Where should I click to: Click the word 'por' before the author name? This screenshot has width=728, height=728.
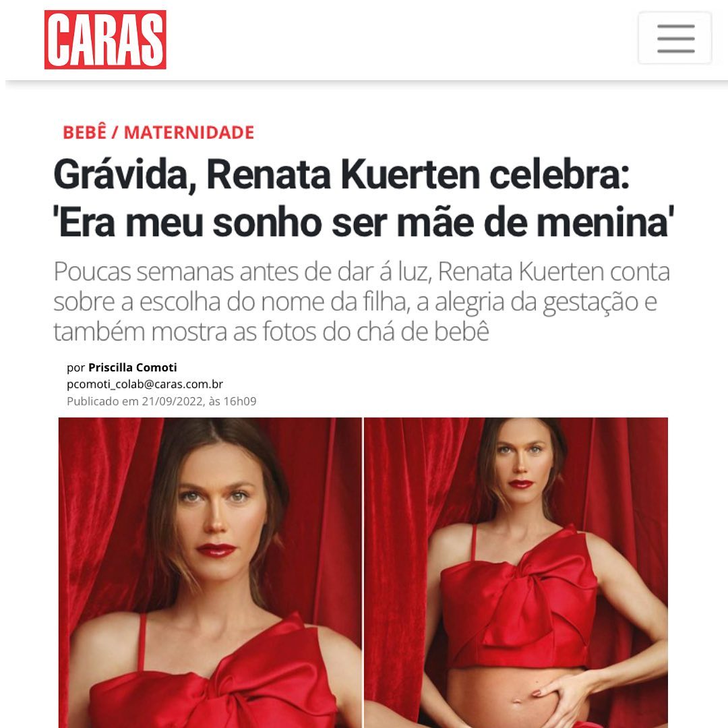pos(75,368)
